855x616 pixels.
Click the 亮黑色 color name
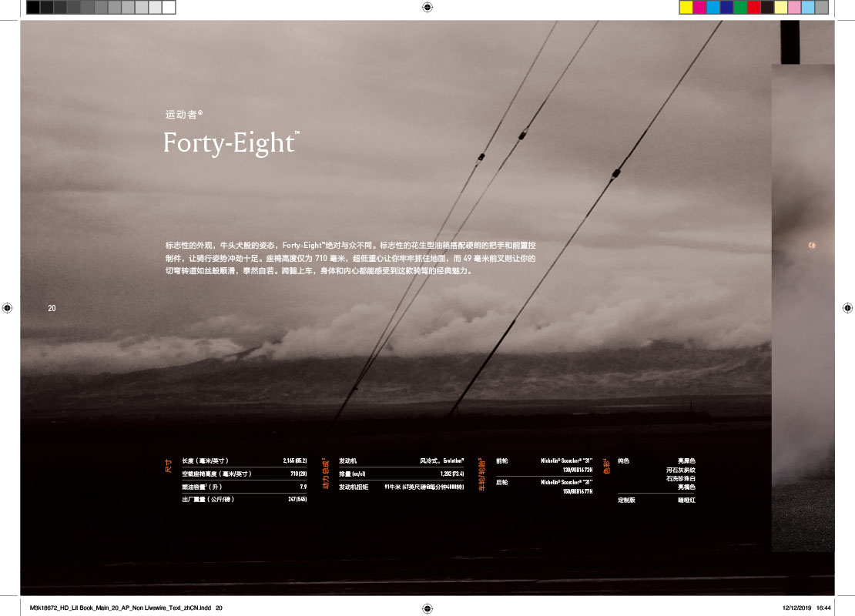(686, 461)
